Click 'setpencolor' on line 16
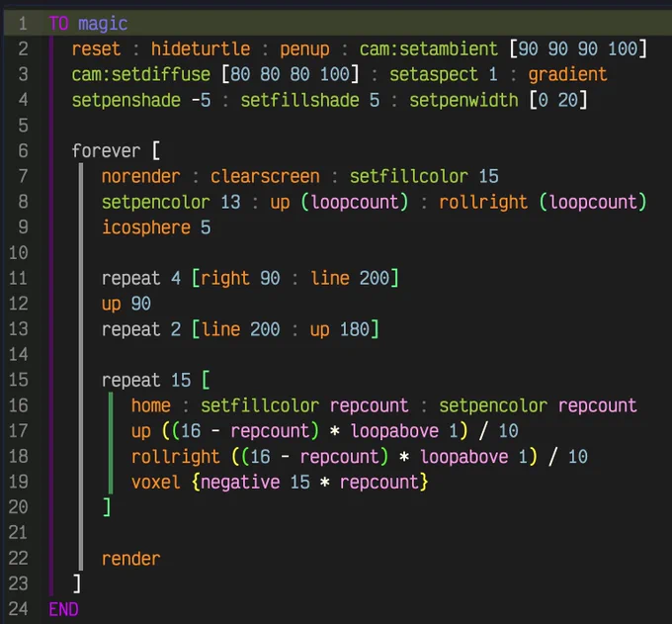 (493, 406)
